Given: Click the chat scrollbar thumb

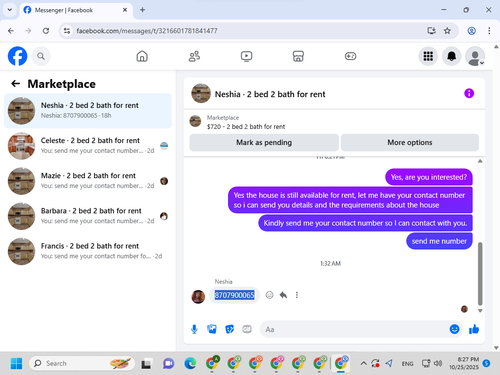Looking at the screenshot, I should (480, 274).
